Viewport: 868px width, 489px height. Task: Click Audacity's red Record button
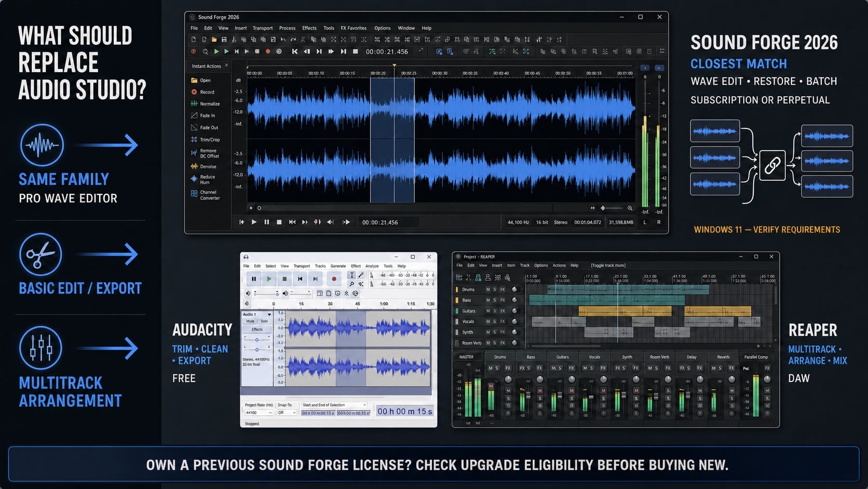click(x=334, y=279)
